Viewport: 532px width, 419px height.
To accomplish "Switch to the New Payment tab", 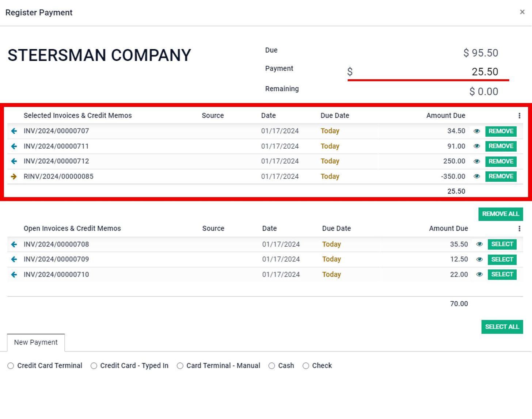I will tap(36, 342).
